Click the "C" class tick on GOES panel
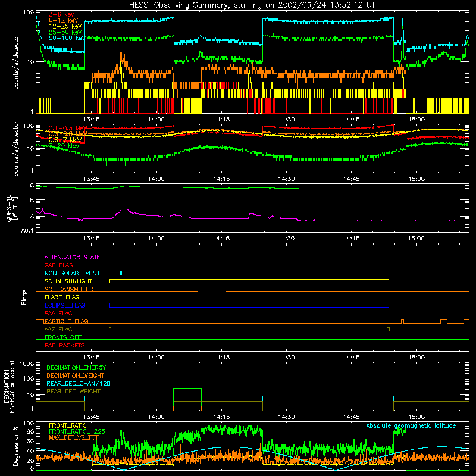Screen dimensions: 476x476 click(x=32, y=186)
